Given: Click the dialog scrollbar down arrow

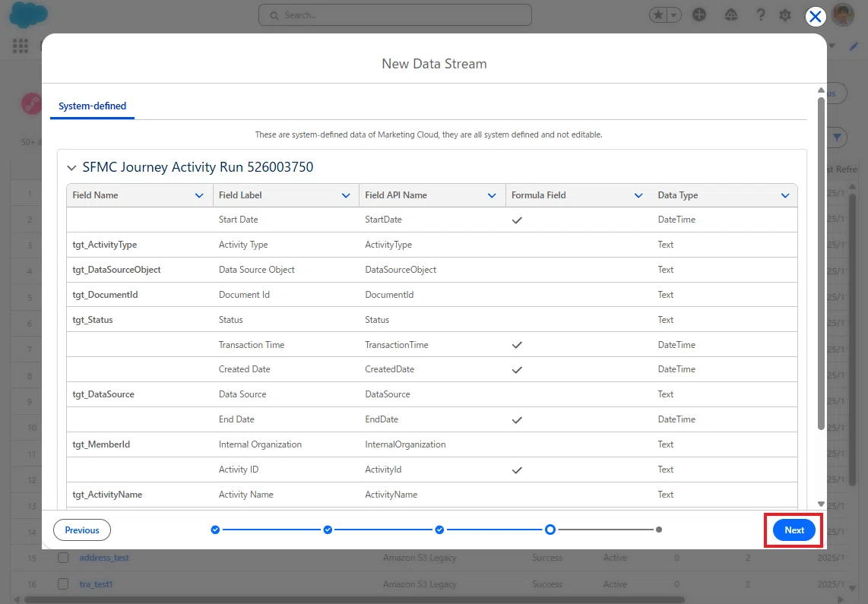Looking at the screenshot, I should 821,504.
